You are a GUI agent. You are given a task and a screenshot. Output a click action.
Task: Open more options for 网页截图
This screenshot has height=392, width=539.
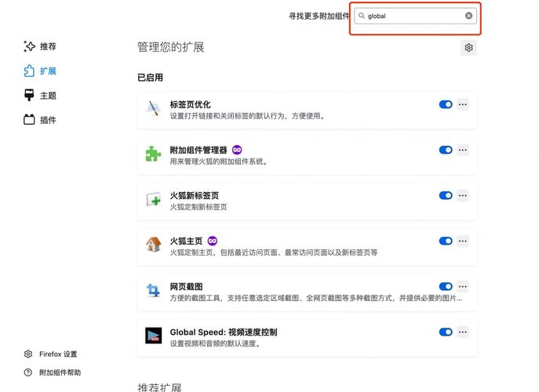point(463,286)
